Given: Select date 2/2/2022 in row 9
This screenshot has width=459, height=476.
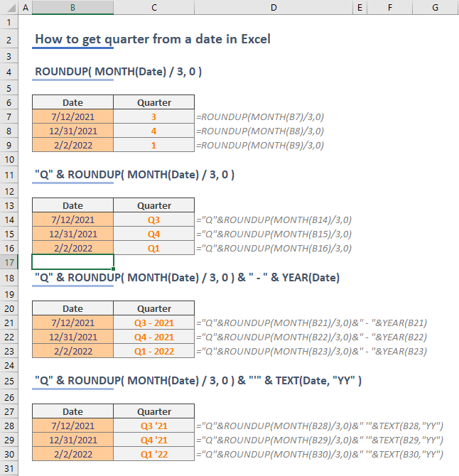Looking at the screenshot, I should click(x=73, y=145).
